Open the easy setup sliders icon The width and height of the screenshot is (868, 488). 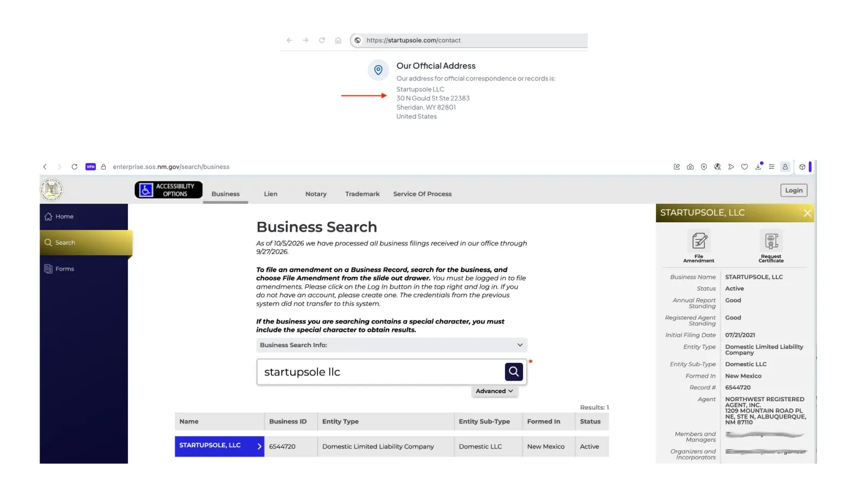771,167
